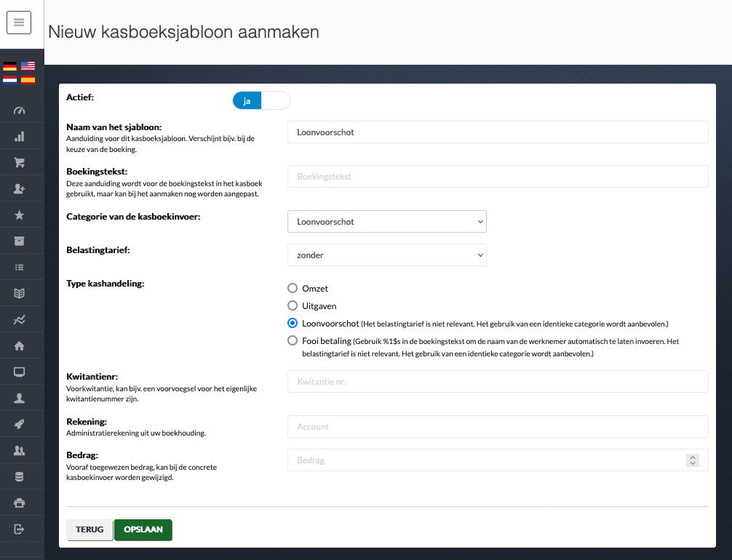Switch language via the US flag
732x560 pixels.
[28, 65]
